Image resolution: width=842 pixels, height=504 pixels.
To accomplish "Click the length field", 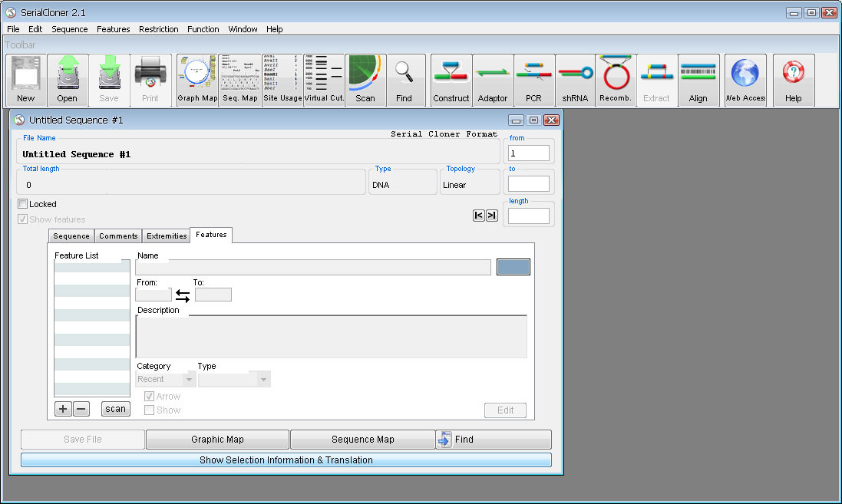I will [528, 216].
